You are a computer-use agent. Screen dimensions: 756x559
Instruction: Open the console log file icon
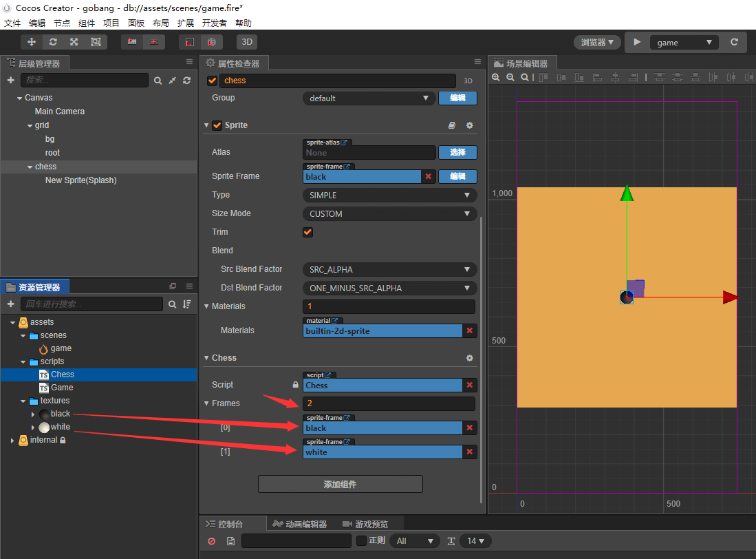pyautogui.click(x=230, y=541)
